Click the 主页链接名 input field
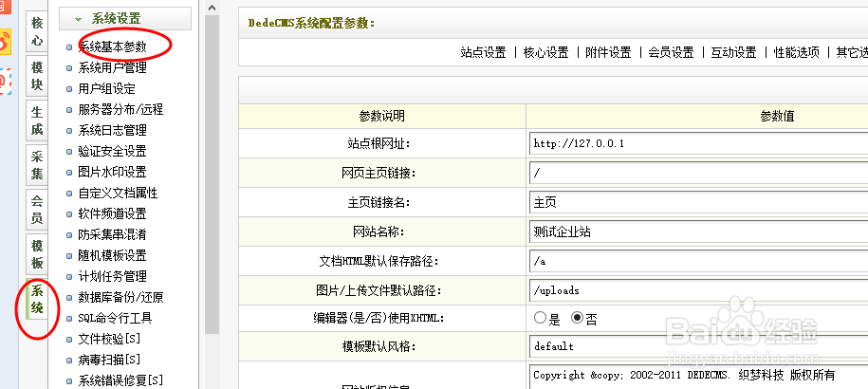 (698, 202)
